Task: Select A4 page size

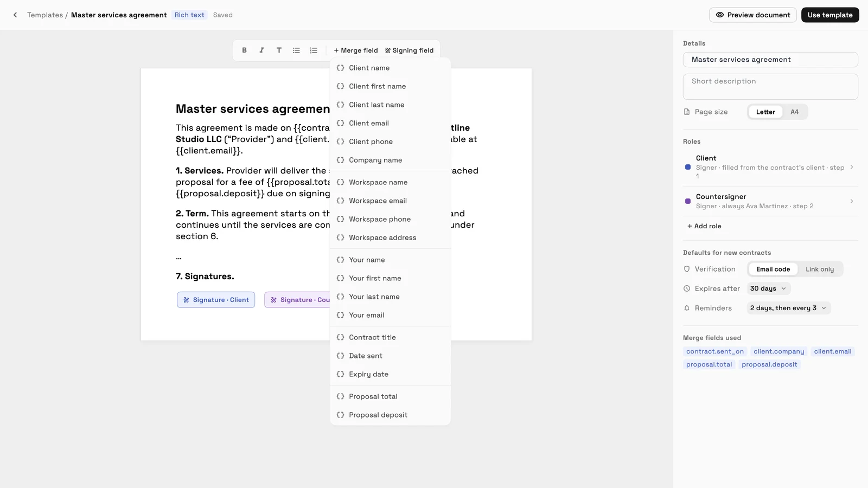Action: coord(794,112)
